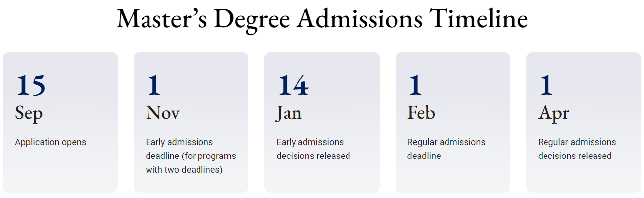Open the 1 Nov timeline card
Viewport: 644px width, 198px height.
(191, 122)
